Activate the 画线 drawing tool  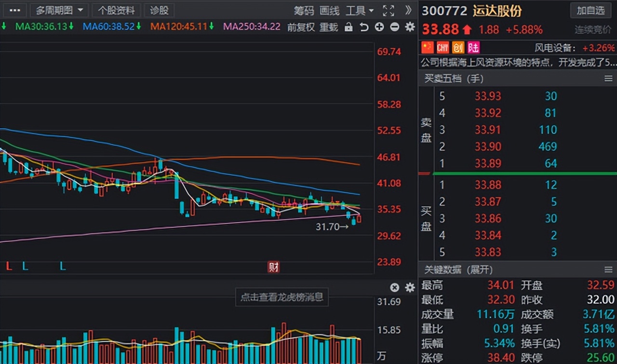click(330, 10)
